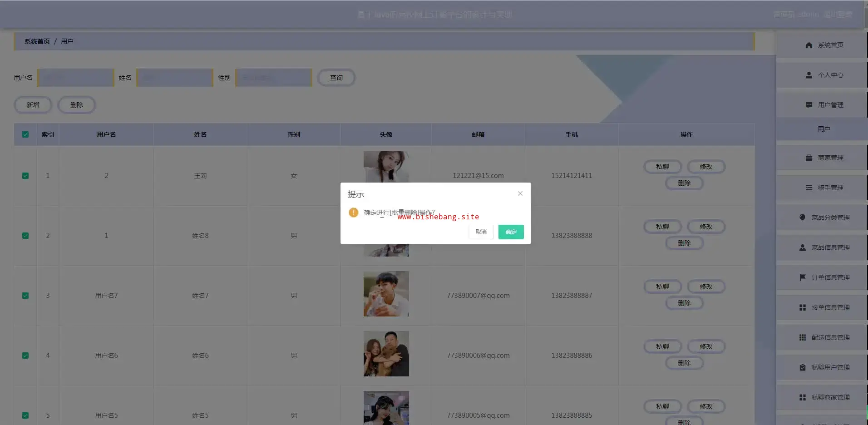This screenshot has width=868, height=425.
Task: Click the flag icon beside 订单信息管理
Action: coord(802,277)
